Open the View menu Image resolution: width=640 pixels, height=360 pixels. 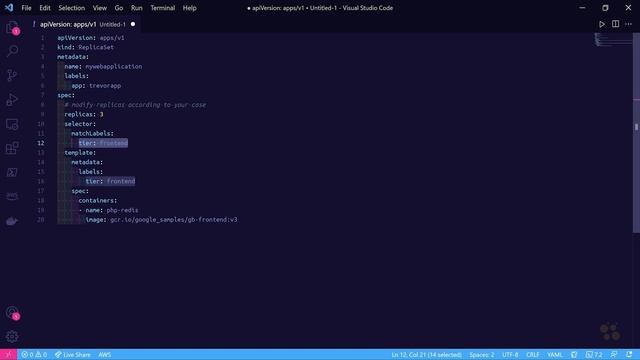(100, 8)
